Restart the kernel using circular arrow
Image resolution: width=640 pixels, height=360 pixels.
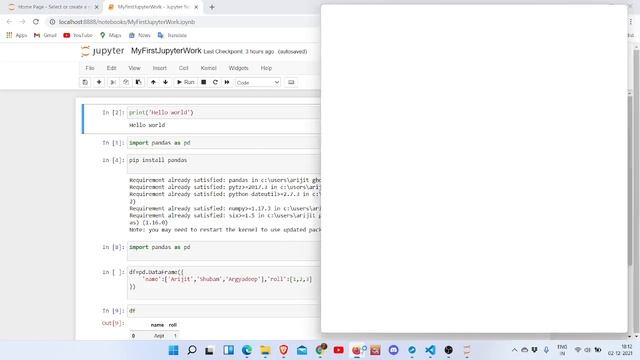[x=215, y=82]
